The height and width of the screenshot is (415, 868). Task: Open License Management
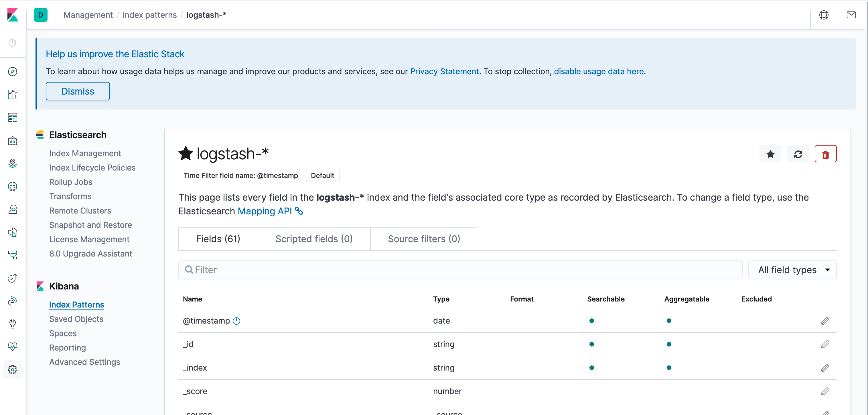click(89, 240)
